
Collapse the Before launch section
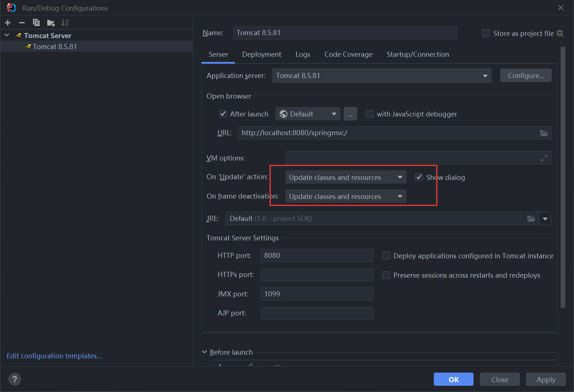[x=204, y=352]
